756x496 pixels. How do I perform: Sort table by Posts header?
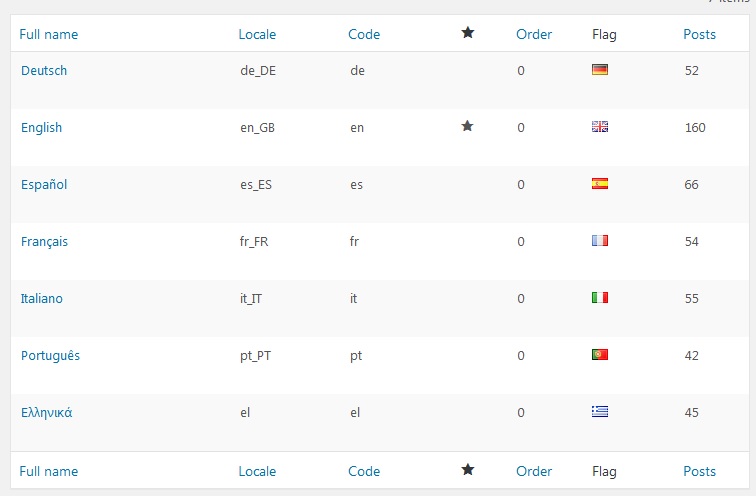click(700, 34)
